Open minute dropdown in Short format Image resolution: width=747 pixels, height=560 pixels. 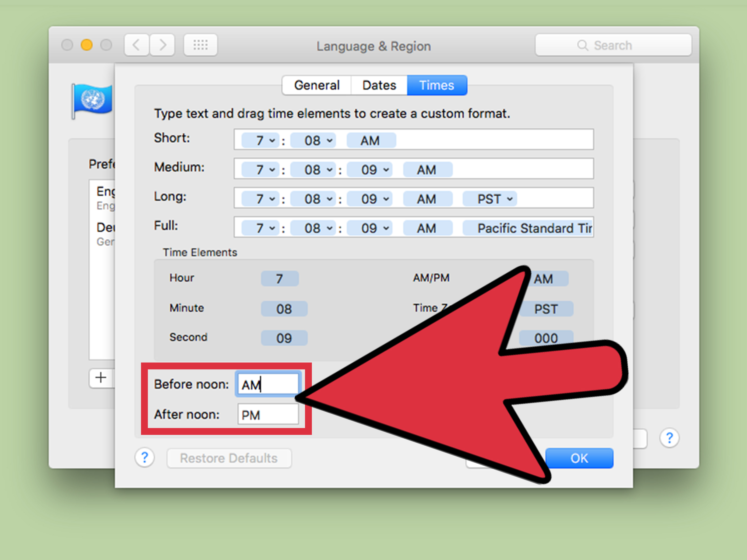pos(313,140)
